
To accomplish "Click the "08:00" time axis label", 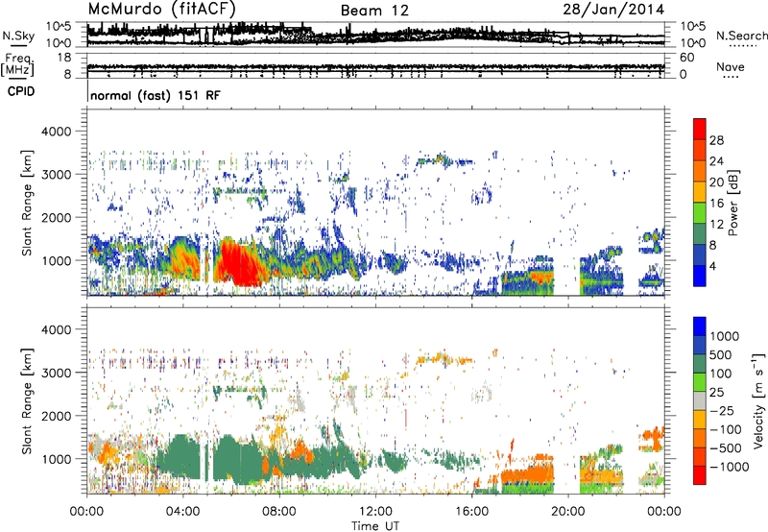I will pos(279,512).
